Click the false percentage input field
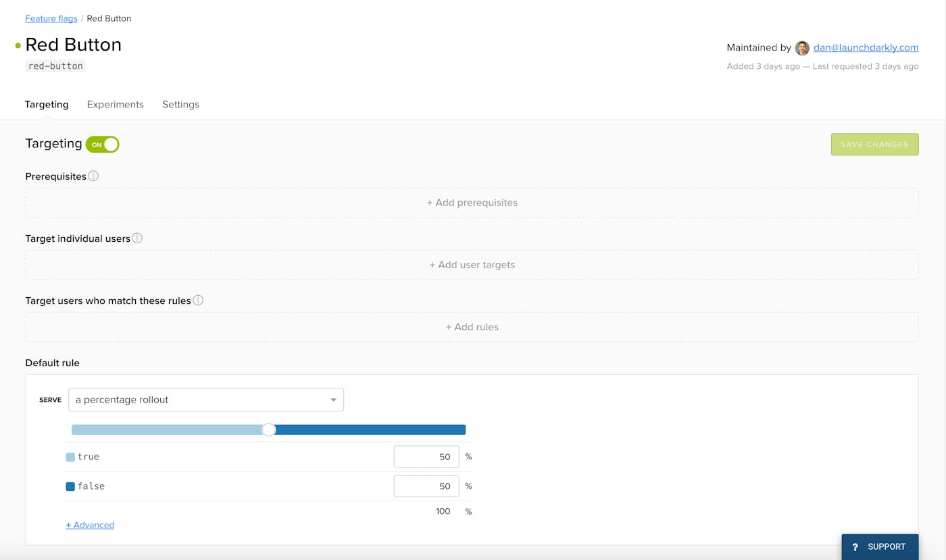946x560 pixels. pyautogui.click(x=426, y=486)
